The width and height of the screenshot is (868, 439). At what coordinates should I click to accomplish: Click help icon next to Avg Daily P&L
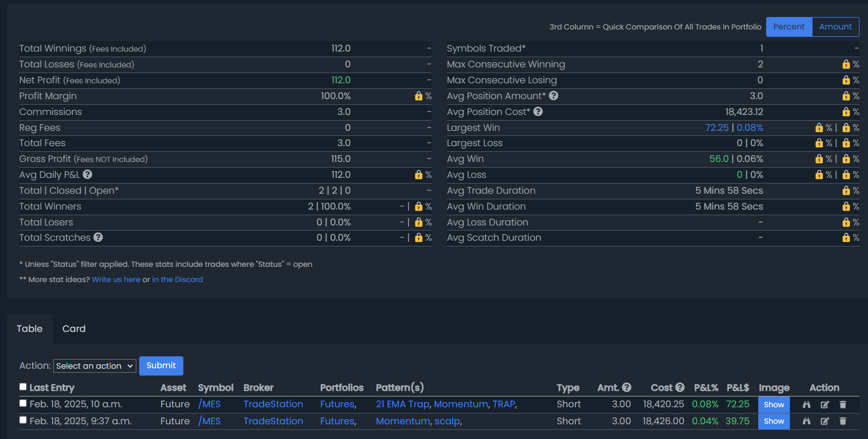click(87, 174)
